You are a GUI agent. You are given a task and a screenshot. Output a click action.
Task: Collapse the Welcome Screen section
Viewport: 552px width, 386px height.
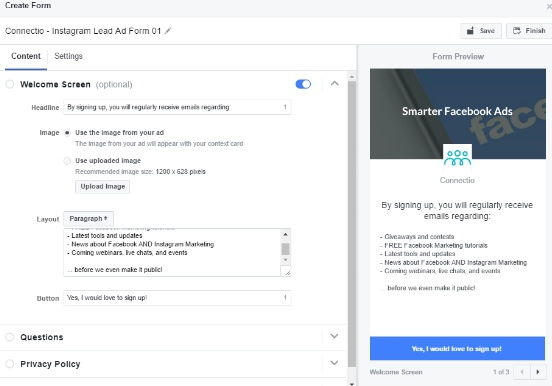334,84
